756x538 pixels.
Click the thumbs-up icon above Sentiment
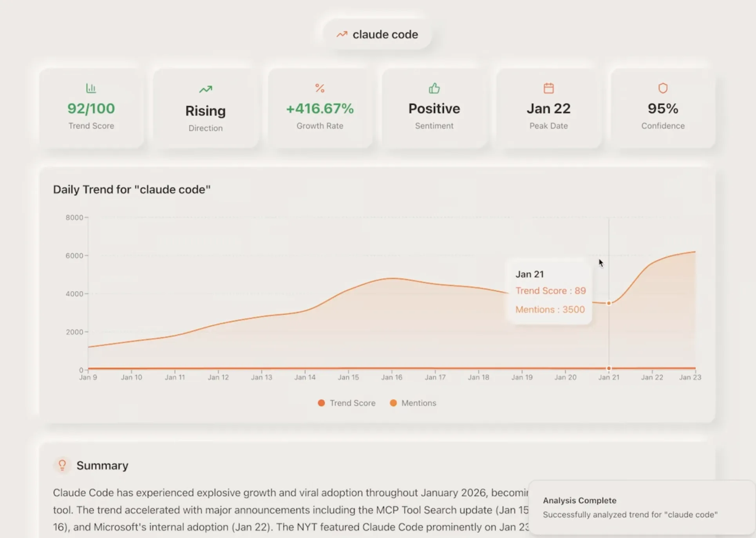coord(434,88)
